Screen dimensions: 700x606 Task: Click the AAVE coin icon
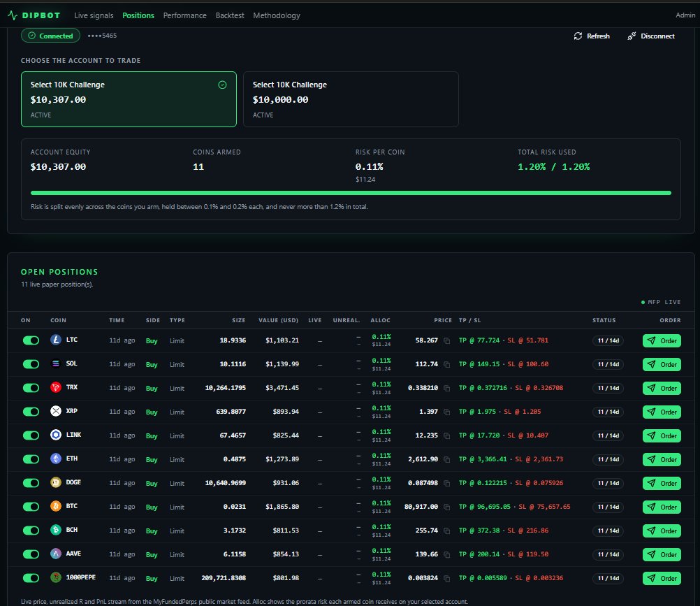(56, 554)
